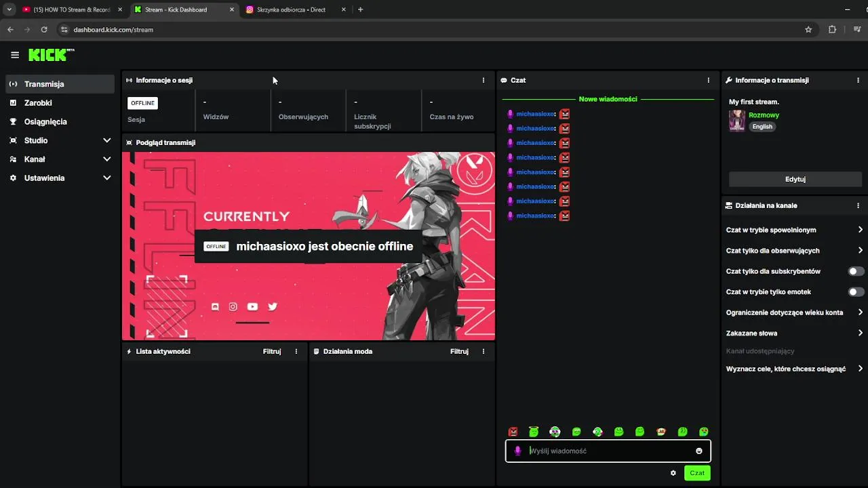The width and height of the screenshot is (868, 488).
Task: Click the OFFLINE session status badge
Action: pyautogui.click(x=142, y=103)
